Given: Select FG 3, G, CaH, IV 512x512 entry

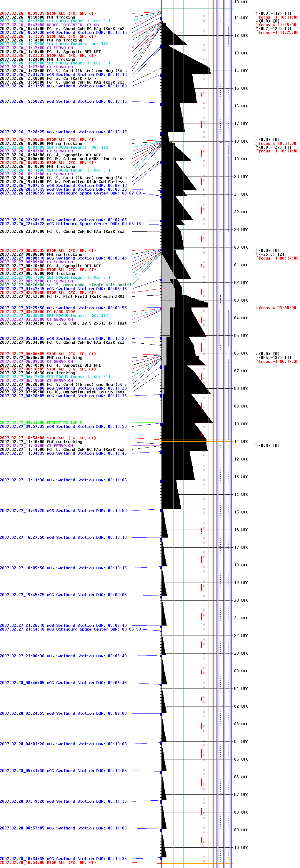Looking at the screenshot, I should pyautogui.click(x=63, y=323).
